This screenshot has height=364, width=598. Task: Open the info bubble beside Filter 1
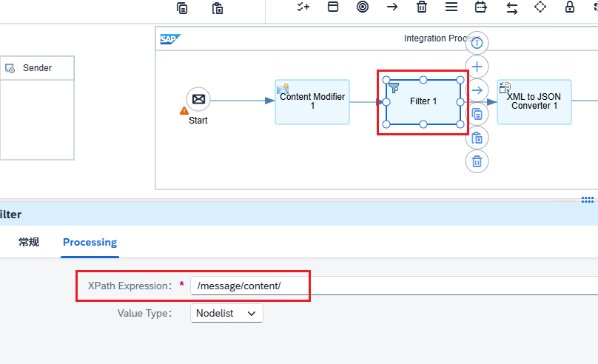click(477, 43)
